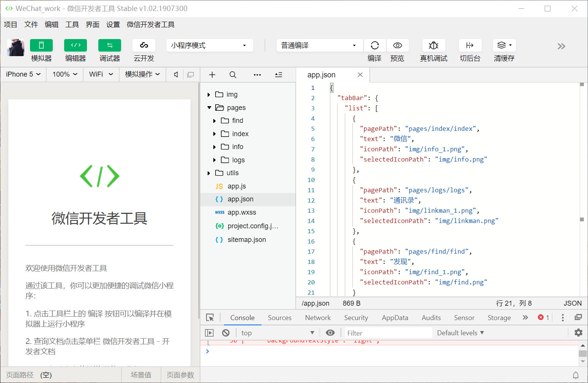Open the 文件 menu
The image size is (588, 383).
[x=31, y=25]
